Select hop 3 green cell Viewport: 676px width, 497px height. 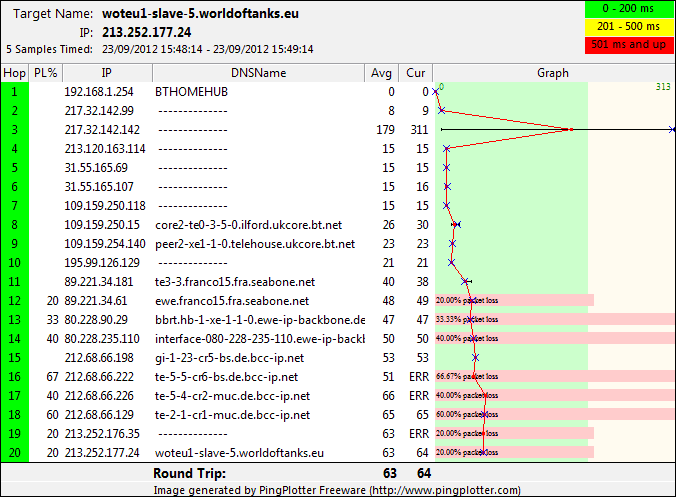pos(15,130)
